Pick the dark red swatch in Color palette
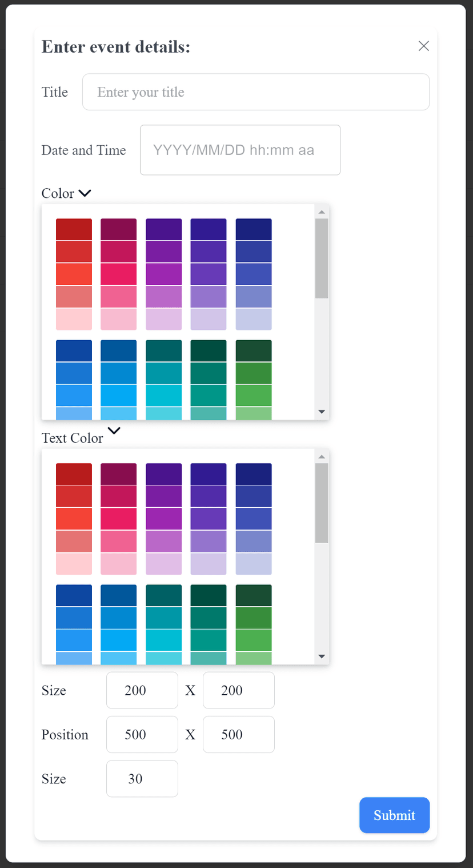 coord(74,229)
